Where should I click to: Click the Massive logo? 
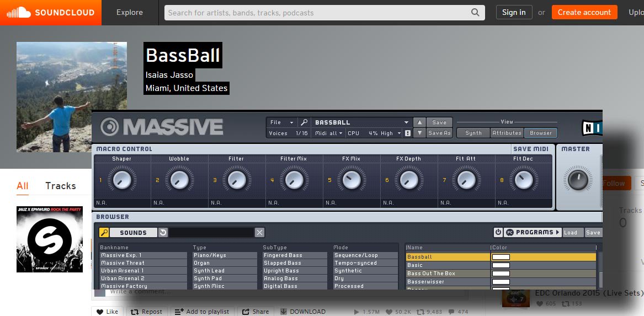click(x=162, y=126)
